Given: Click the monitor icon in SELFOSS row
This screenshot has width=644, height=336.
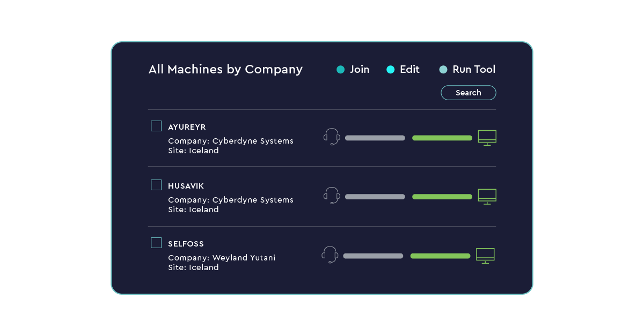Looking at the screenshot, I should pos(485,256).
